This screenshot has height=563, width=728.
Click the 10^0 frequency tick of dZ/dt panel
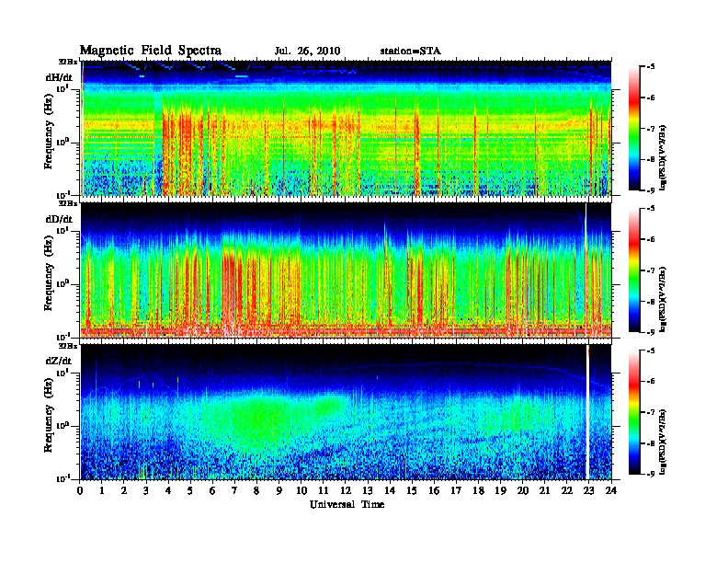coord(63,425)
